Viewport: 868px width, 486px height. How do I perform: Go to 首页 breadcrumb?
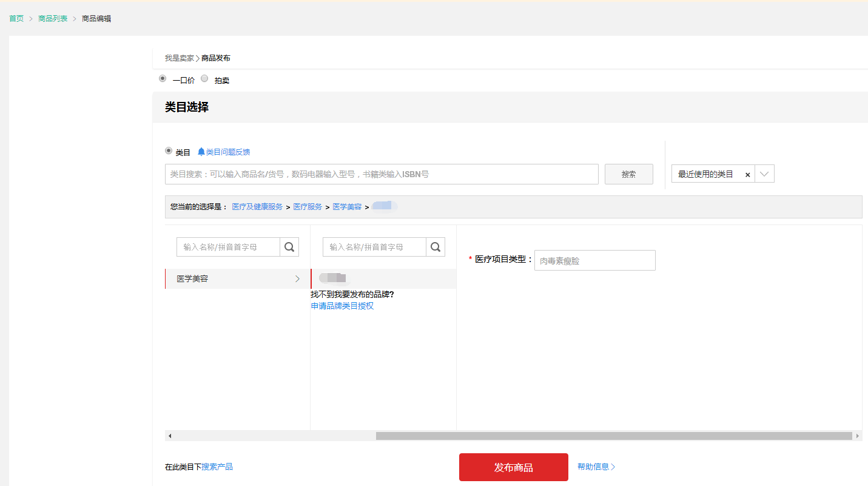16,19
